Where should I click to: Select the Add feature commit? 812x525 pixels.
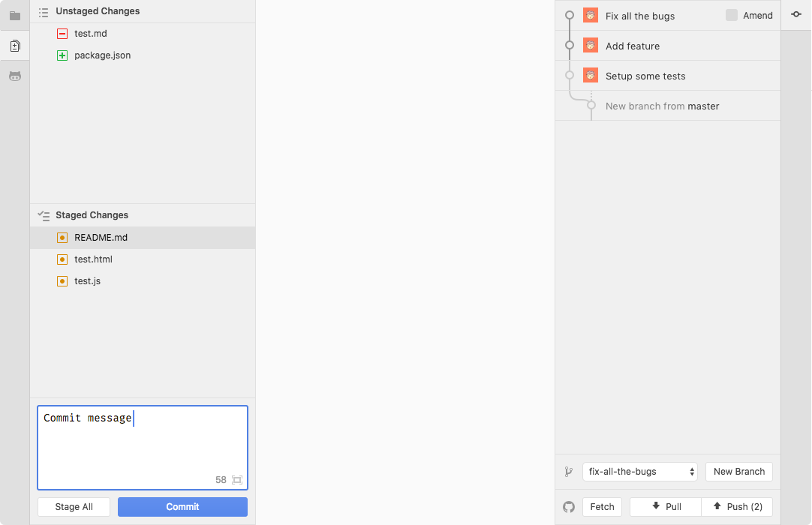[667, 46]
